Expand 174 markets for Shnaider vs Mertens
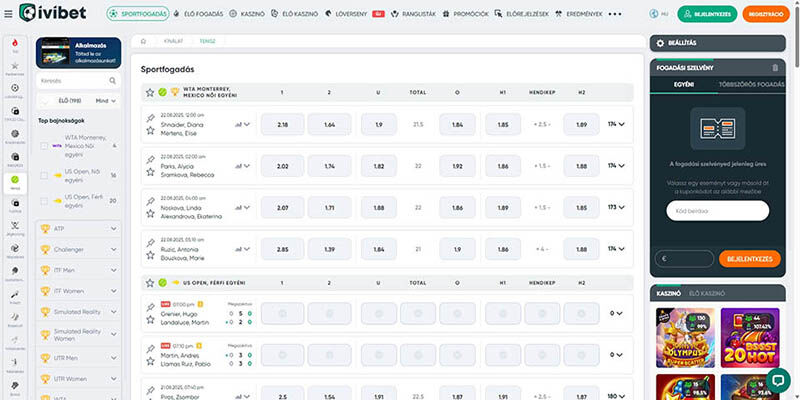Image resolution: width=800 pixels, height=400 pixels. 616,124
